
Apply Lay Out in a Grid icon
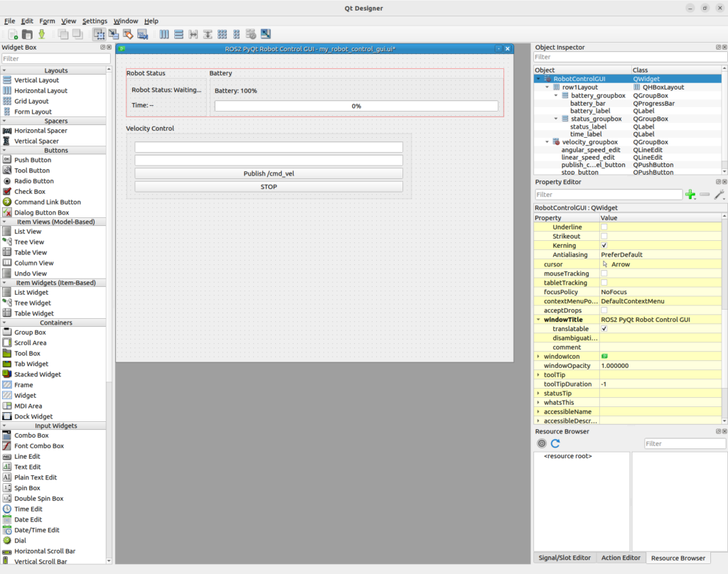tap(222, 34)
